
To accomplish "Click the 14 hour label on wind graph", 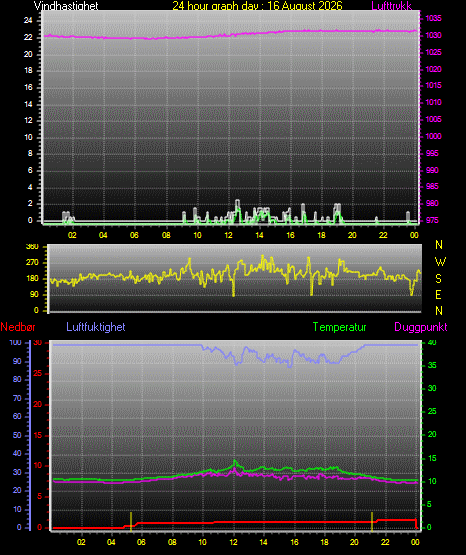I will click(x=259, y=235).
